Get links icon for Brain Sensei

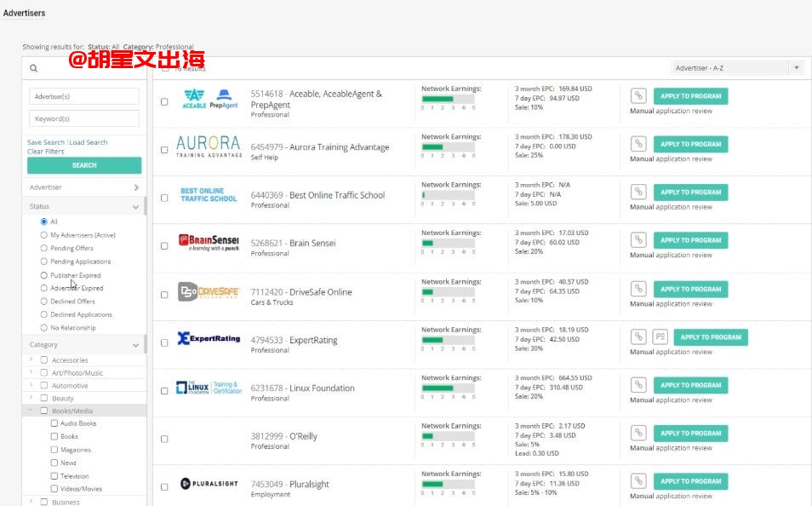(x=638, y=240)
